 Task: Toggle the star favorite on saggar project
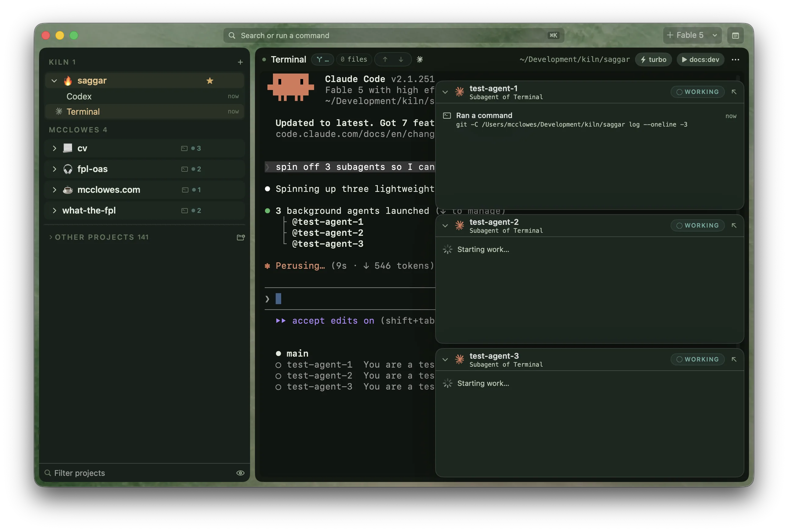point(210,81)
